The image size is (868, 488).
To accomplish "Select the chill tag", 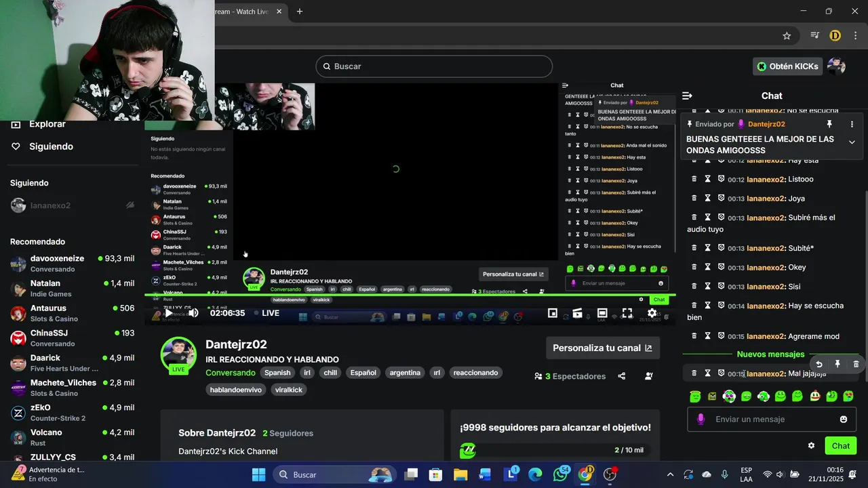I will coord(330,373).
